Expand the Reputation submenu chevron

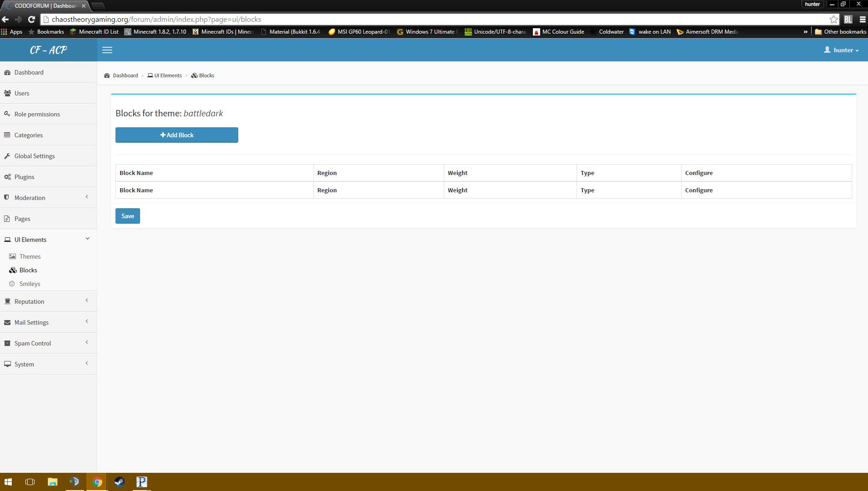click(87, 301)
